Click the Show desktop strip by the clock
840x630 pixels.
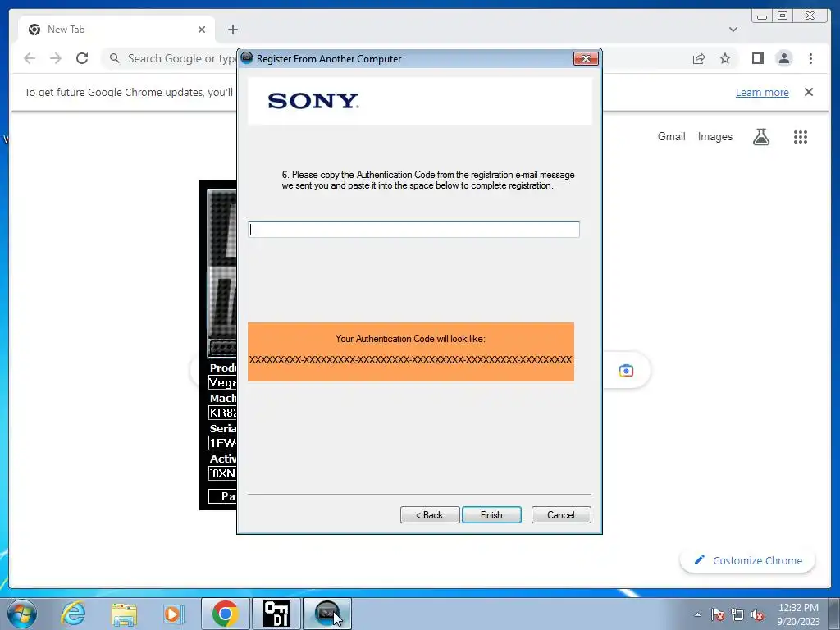point(834,614)
